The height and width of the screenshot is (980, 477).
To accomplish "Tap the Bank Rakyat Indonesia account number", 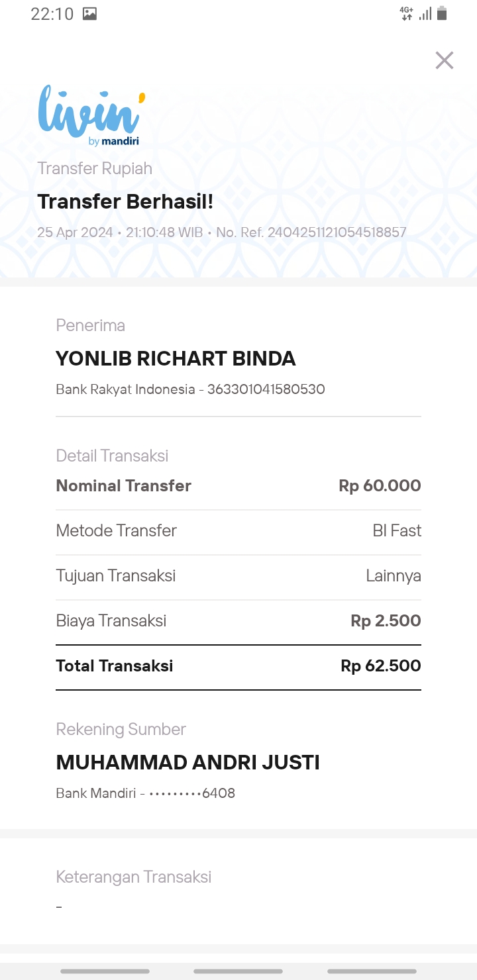I will tap(266, 389).
